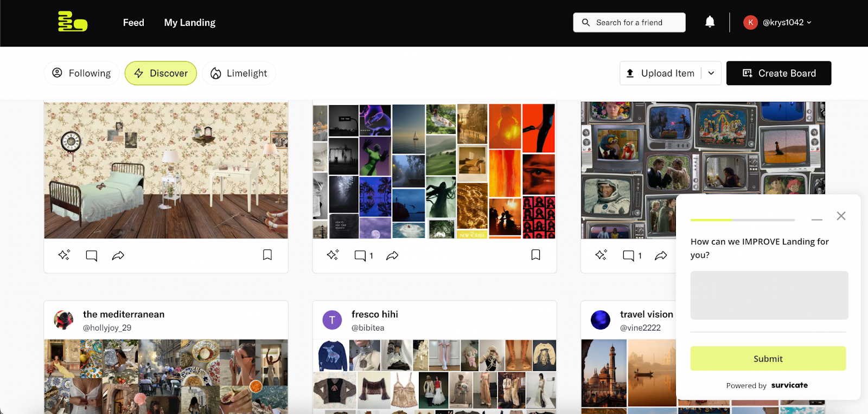The height and width of the screenshot is (414, 868).
Task: Click the survey progress bar
Action: tap(743, 220)
